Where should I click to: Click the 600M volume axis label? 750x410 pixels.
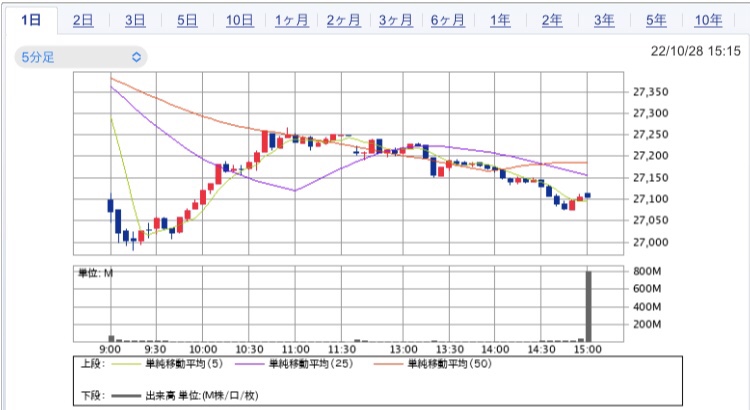[647, 288]
